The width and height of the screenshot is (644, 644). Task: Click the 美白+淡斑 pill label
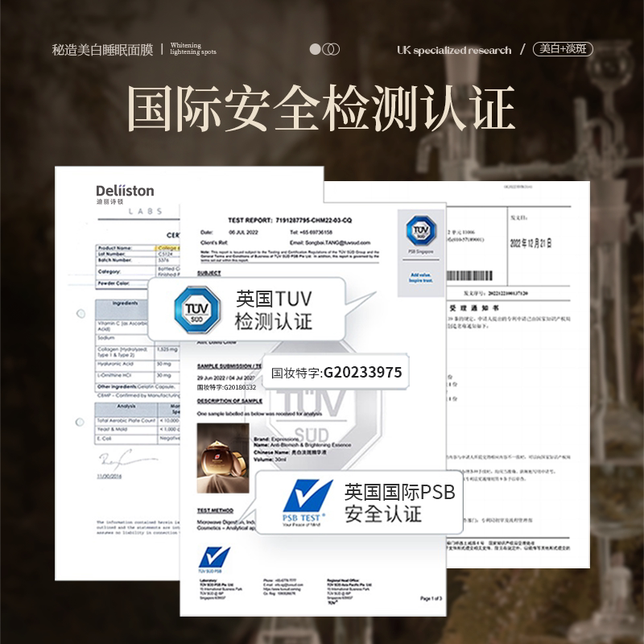pyautogui.click(x=563, y=49)
